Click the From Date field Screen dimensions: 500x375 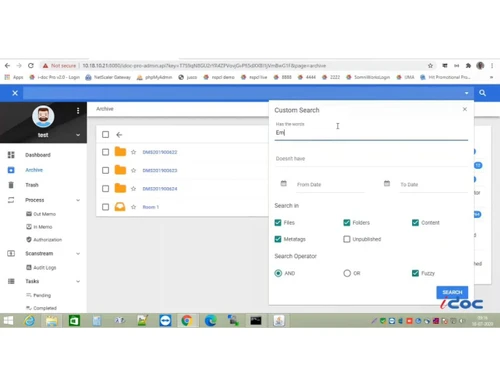coord(330,185)
